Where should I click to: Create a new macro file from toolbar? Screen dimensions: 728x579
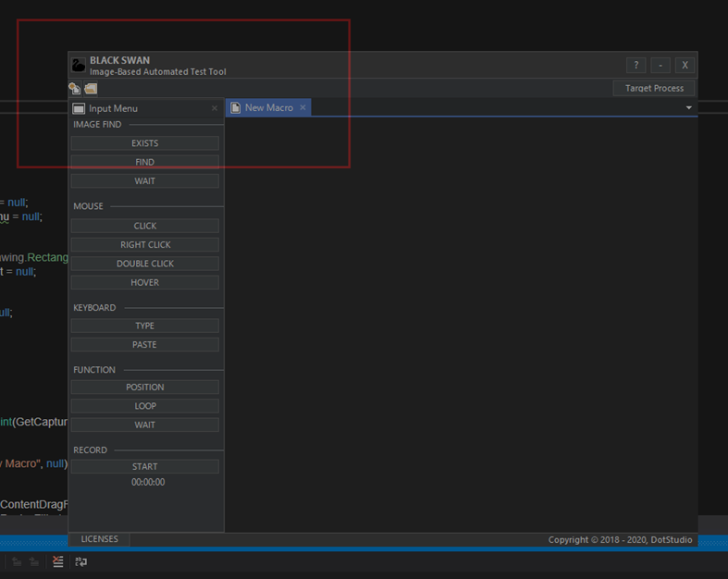click(75, 88)
